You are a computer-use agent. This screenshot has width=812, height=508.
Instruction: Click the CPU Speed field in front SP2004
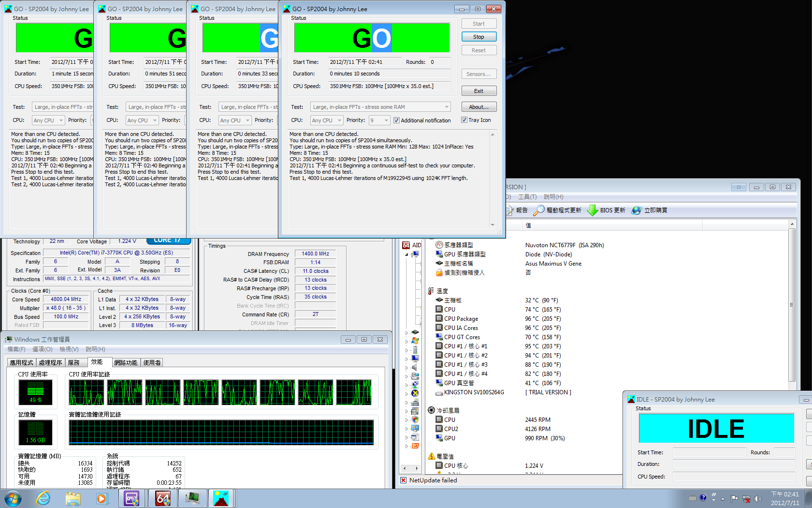389,86
